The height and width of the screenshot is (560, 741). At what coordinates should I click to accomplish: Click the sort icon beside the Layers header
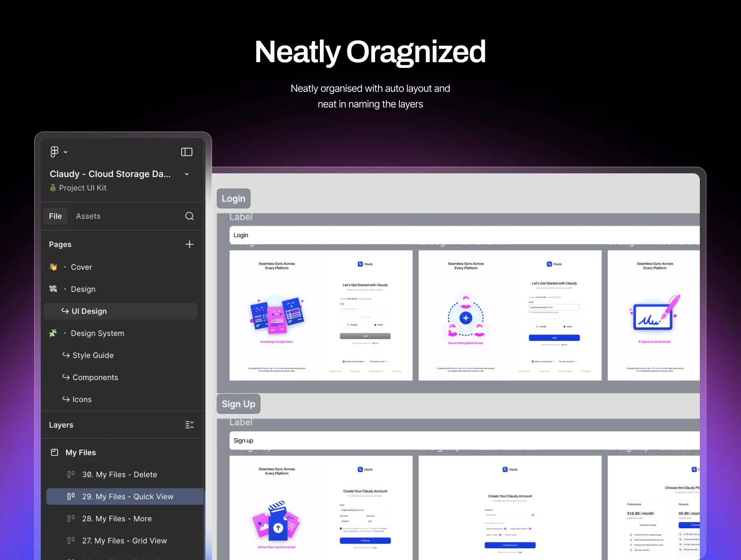189,425
